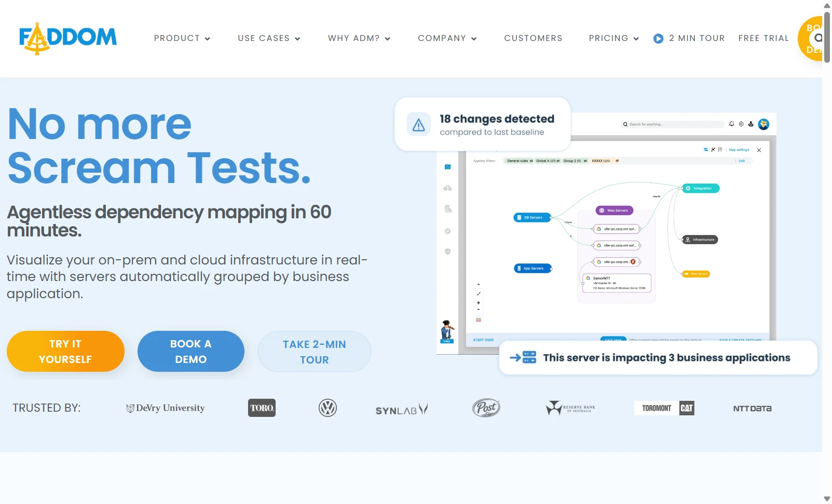Click the notification bell icon in preview
The height and width of the screenshot is (504, 832).
point(732,124)
